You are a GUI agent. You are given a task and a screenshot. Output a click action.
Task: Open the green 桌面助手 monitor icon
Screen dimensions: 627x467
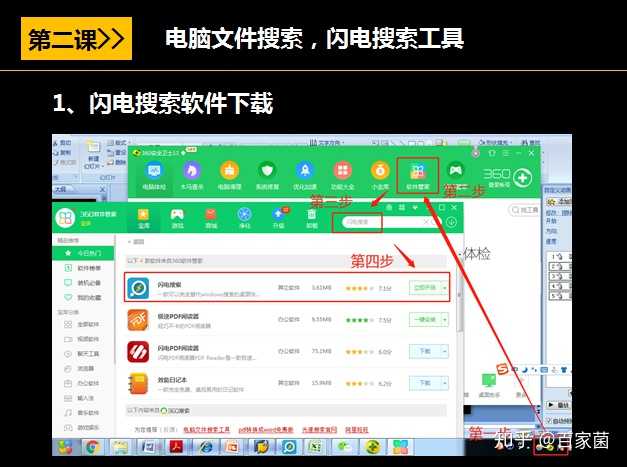(x=489, y=380)
